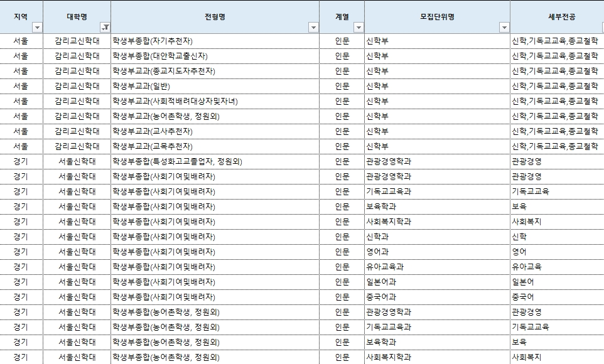The width and height of the screenshot is (604, 364).
Task: Click the 유아교육과 cell
Action: 437,267
